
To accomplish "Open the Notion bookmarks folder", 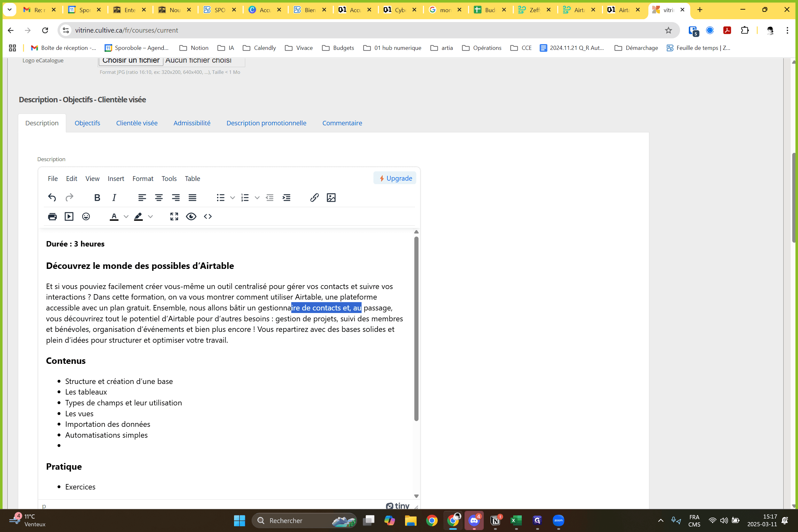I will (x=194, y=48).
